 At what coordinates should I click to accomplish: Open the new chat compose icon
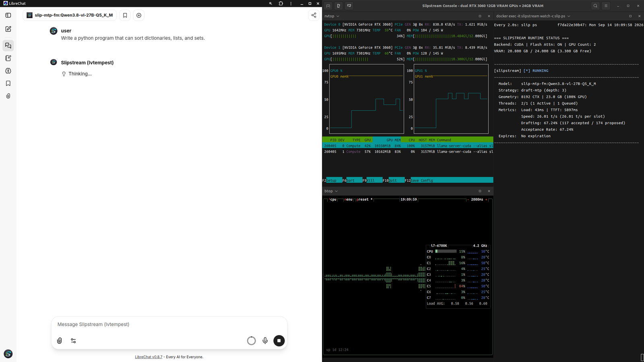click(x=8, y=29)
